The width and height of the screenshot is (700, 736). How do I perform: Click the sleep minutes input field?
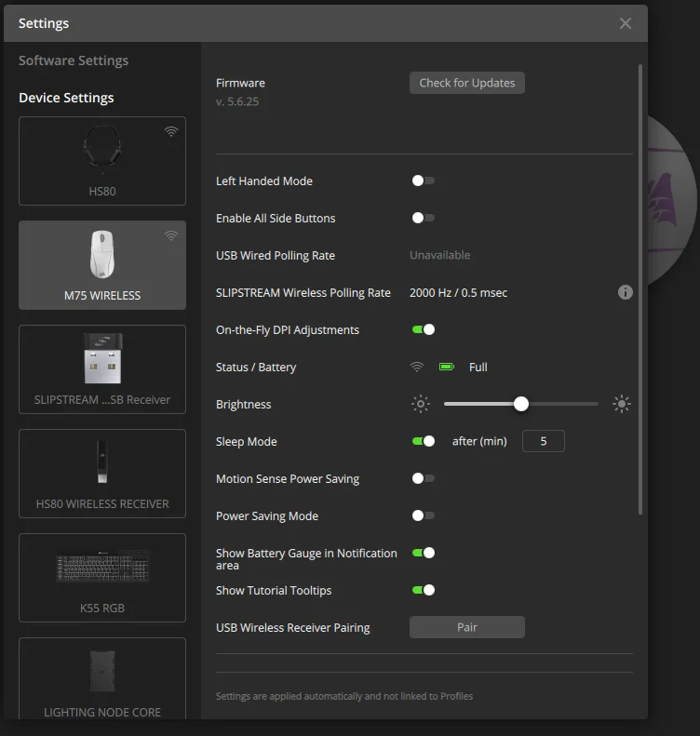(x=544, y=441)
